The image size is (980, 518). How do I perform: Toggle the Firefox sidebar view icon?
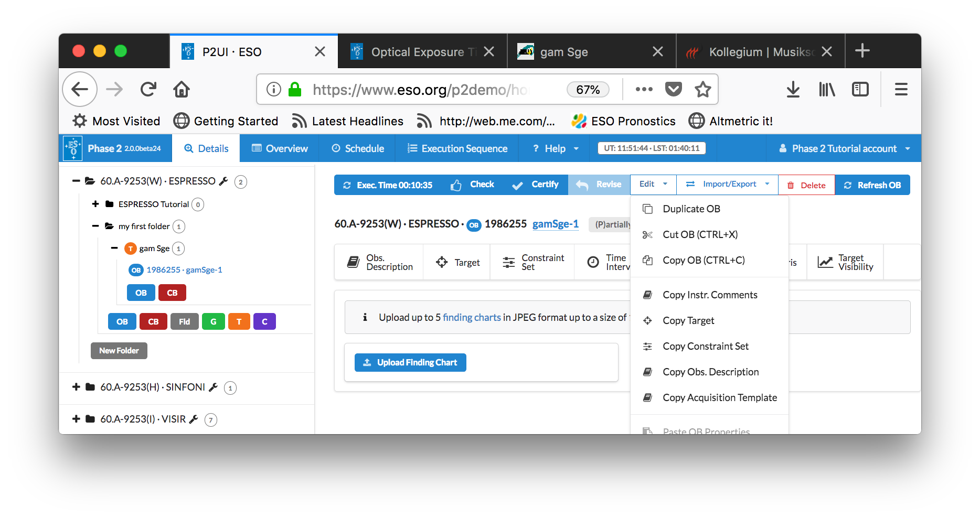(860, 90)
